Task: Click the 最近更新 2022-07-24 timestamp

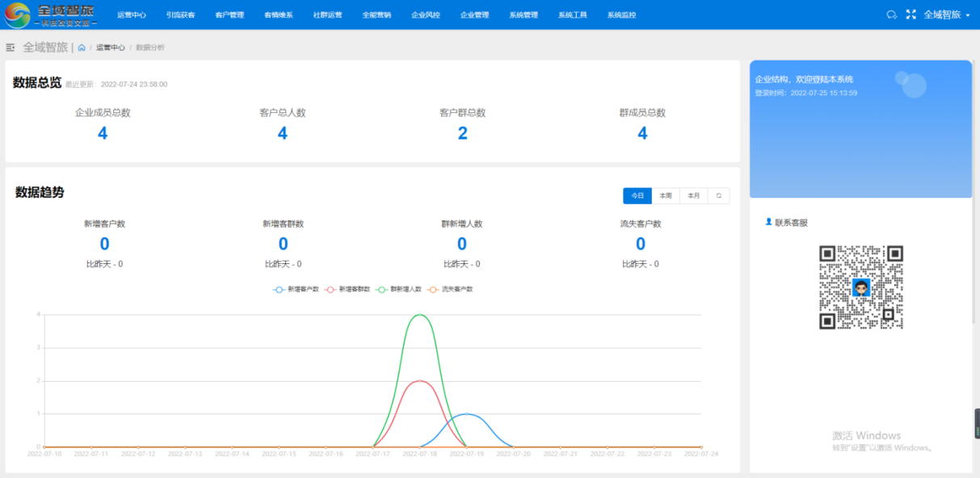Action: click(x=116, y=84)
